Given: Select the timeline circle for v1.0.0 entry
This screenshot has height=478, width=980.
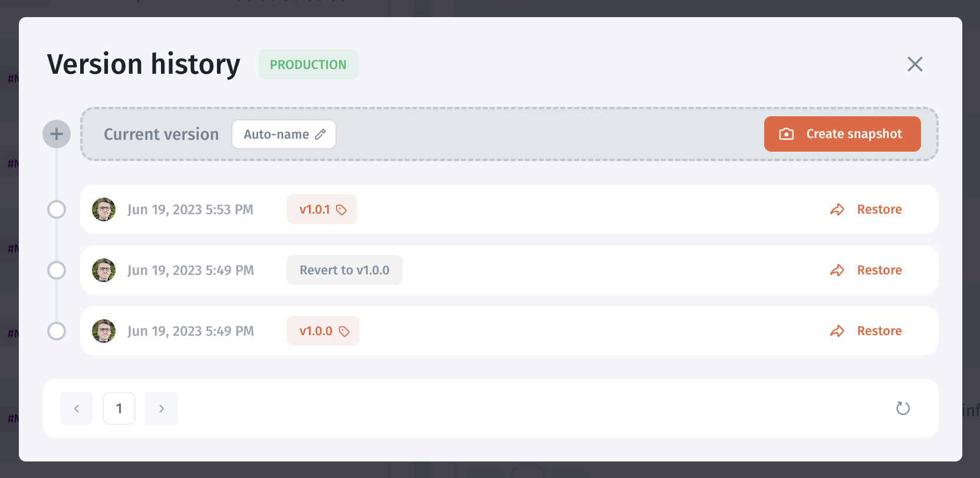Looking at the screenshot, I should [x=57, y=331].
